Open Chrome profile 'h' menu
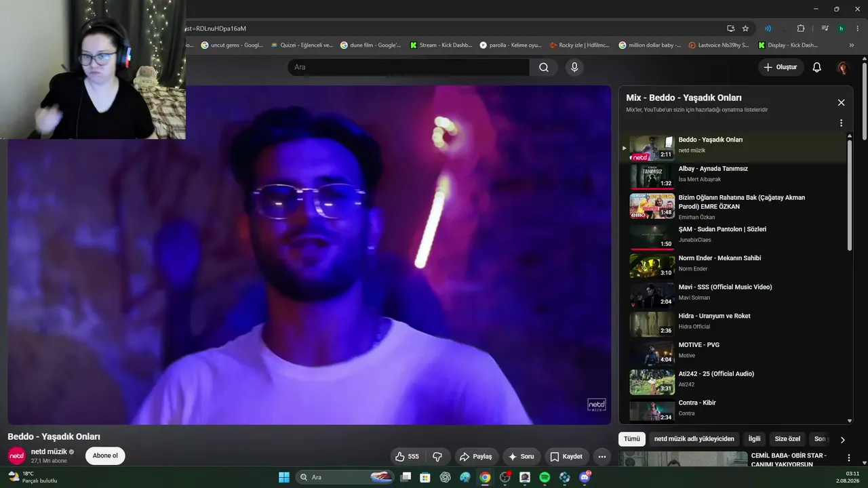The image size is (868, 488). pyautogui.click(x=841, y=28)
